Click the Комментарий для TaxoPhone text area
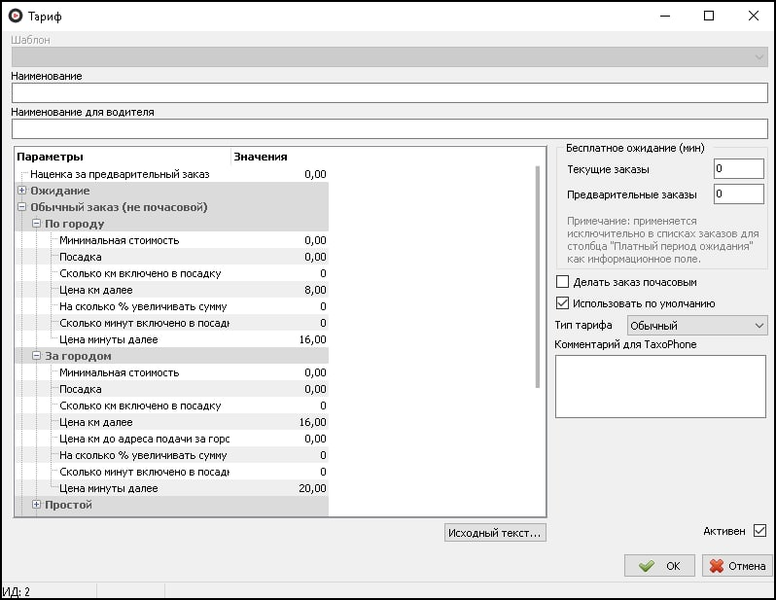 pos(660,386)
